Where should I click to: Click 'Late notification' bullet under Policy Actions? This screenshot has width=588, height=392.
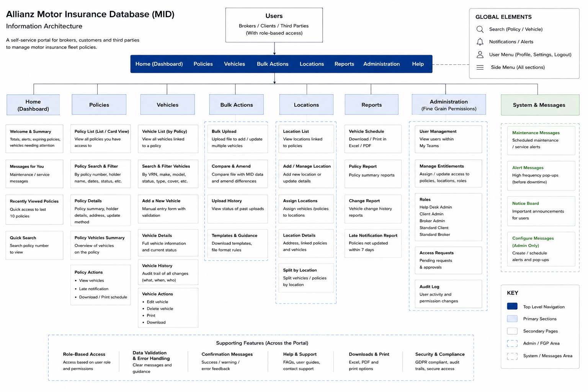click(x=94, y=289)
